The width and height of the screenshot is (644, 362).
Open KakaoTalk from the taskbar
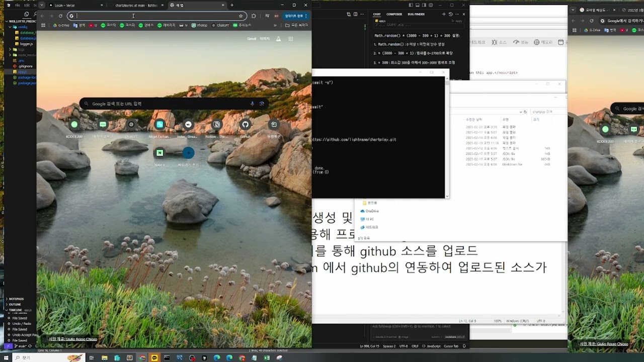pyautogui.click(x=154, y=357)
